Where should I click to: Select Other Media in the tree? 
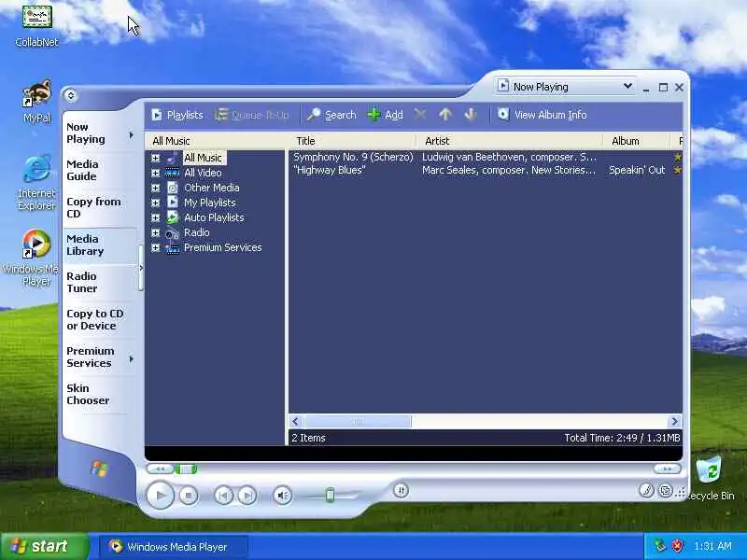(212, 188)
